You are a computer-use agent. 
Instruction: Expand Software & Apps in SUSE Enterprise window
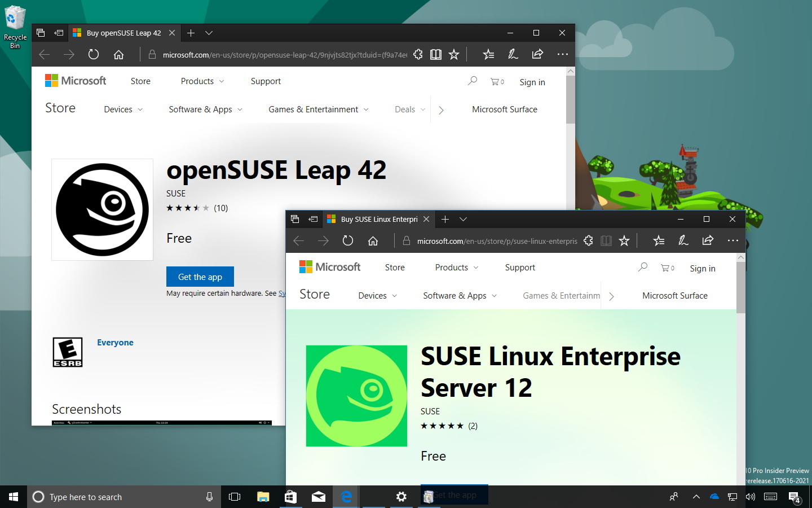tap(460, 296)
